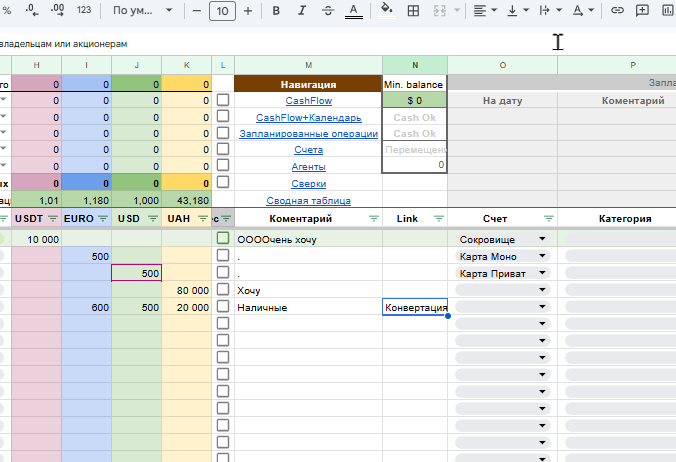Open USDT column filter
The width and height of the screenshot is (676, 462).
[53, 219]
